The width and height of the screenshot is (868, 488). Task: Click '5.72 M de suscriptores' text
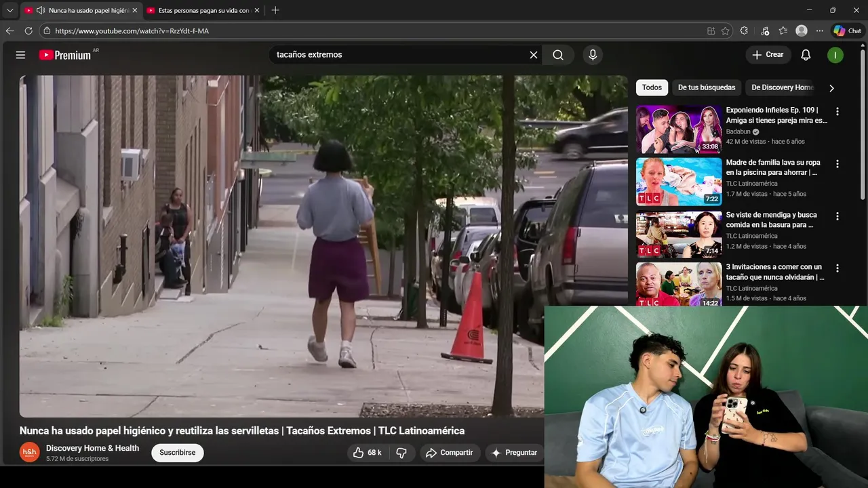tap(77, 459)
